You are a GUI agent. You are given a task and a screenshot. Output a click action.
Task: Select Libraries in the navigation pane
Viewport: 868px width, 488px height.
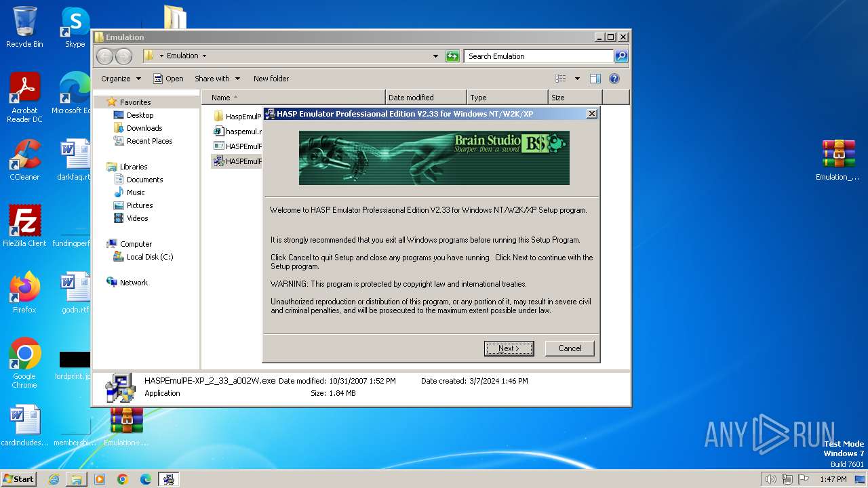[134, 167]
